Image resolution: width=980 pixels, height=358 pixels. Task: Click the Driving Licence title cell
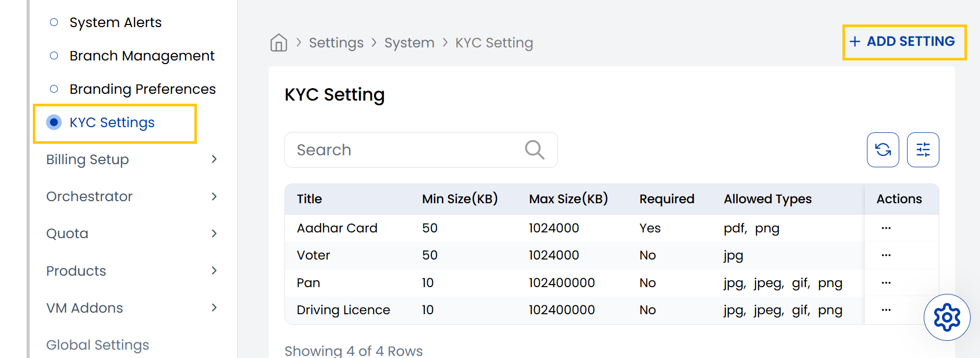pyautogui.click(x=343, y=310)
